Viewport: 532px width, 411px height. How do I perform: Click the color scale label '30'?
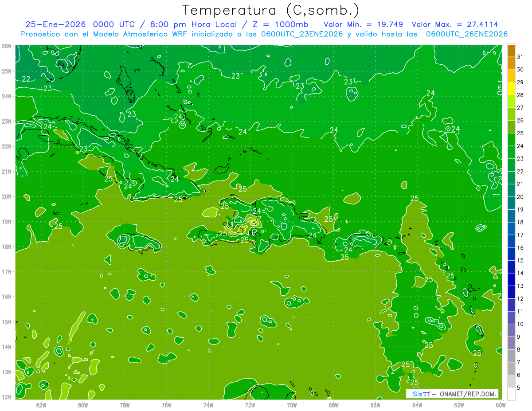(520, 70)
